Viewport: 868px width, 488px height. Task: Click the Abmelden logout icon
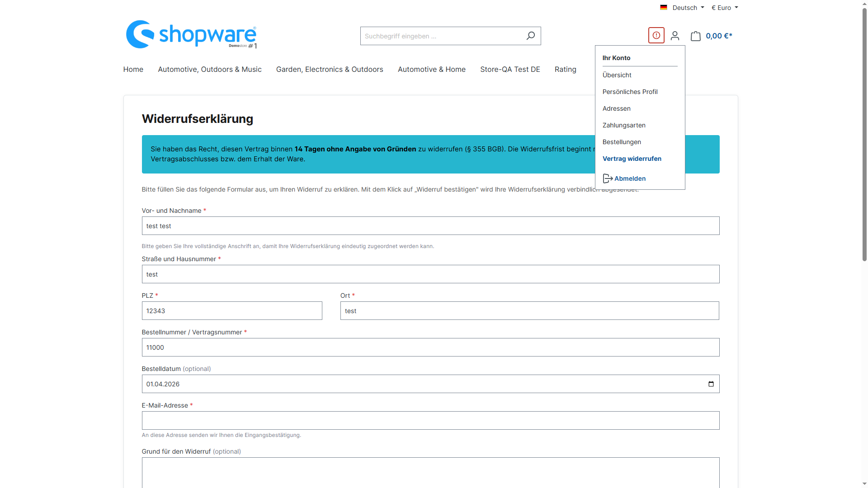click(608, 178)
